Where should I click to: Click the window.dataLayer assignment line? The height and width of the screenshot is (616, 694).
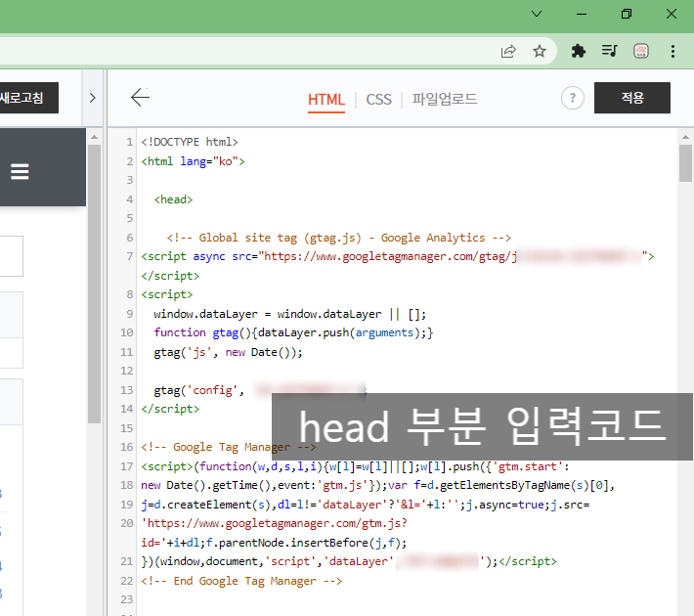(x=289, y=314)
